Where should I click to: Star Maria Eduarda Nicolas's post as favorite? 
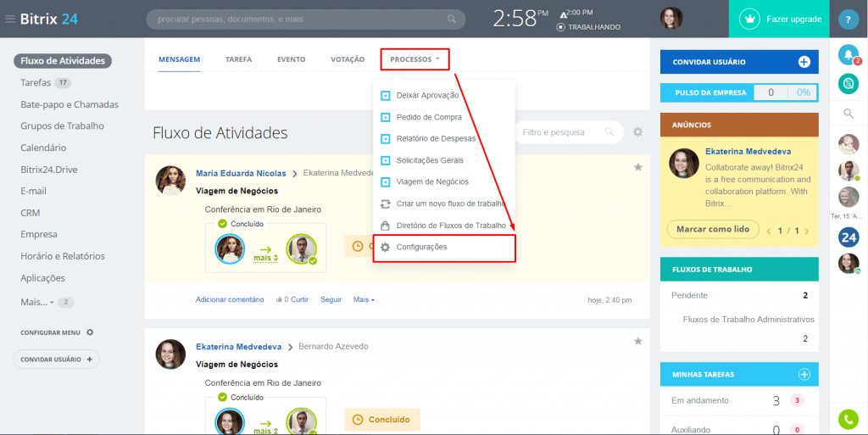pyautogui.click(x=637, y=166)
